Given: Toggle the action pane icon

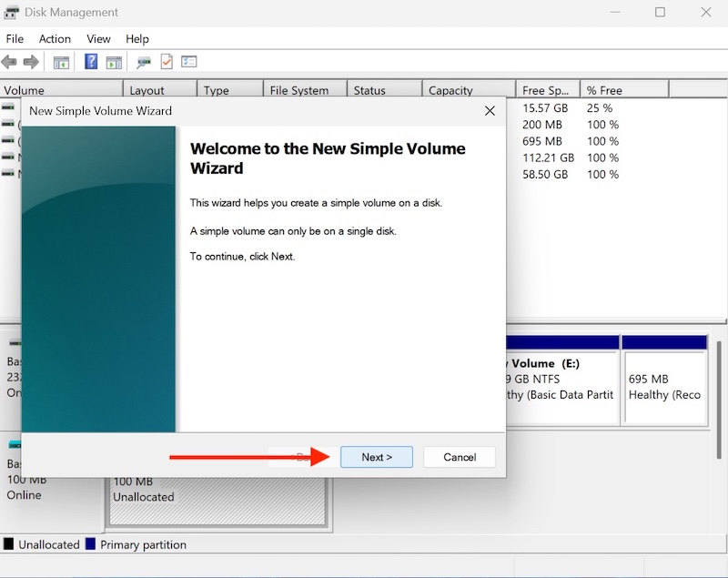Looking at the screenshot, I should (x=114, y=61).
